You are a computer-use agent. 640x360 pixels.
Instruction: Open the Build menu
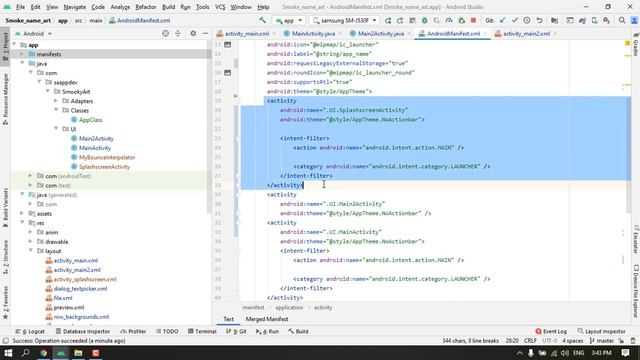(169, 7)
